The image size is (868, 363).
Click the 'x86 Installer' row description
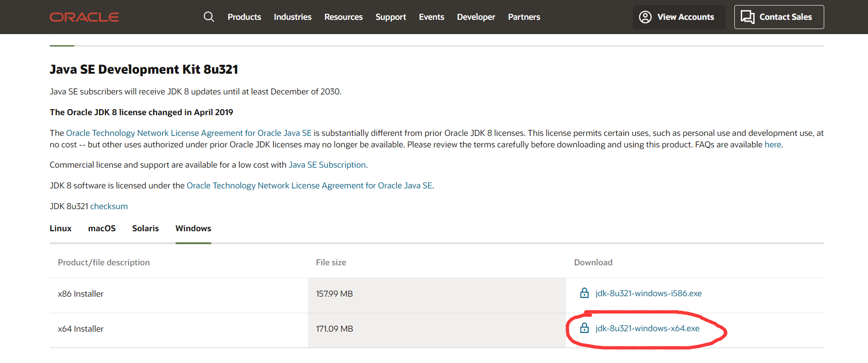coord(81,294)
